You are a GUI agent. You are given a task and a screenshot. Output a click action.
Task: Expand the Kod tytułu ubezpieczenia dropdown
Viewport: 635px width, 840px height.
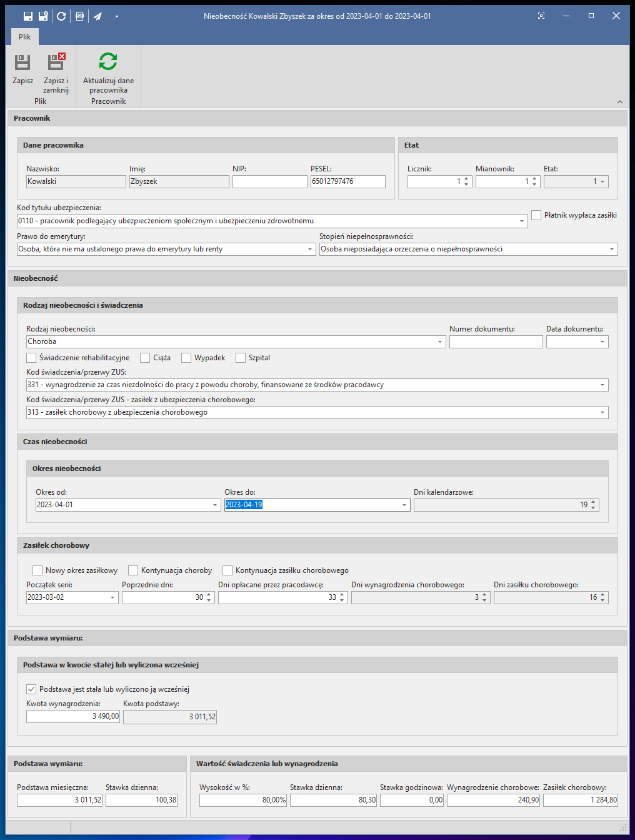point(522,221)
